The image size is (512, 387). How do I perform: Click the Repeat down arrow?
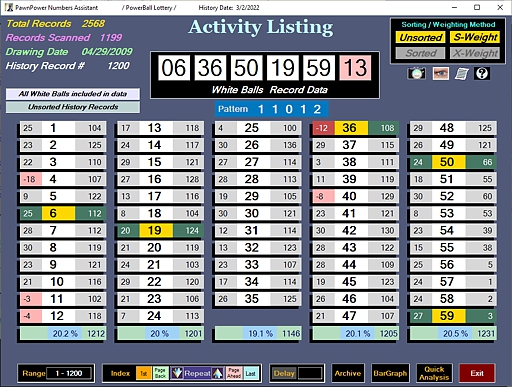pos(177,373)
